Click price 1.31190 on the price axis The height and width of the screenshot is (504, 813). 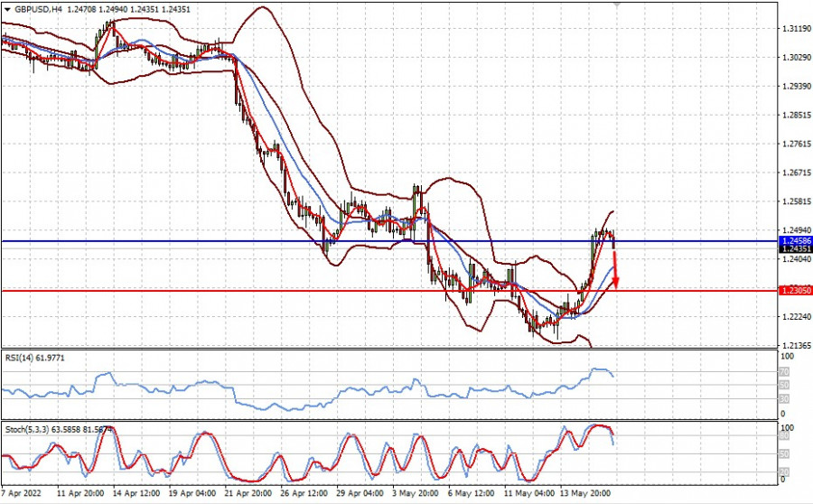click(797, 29)
